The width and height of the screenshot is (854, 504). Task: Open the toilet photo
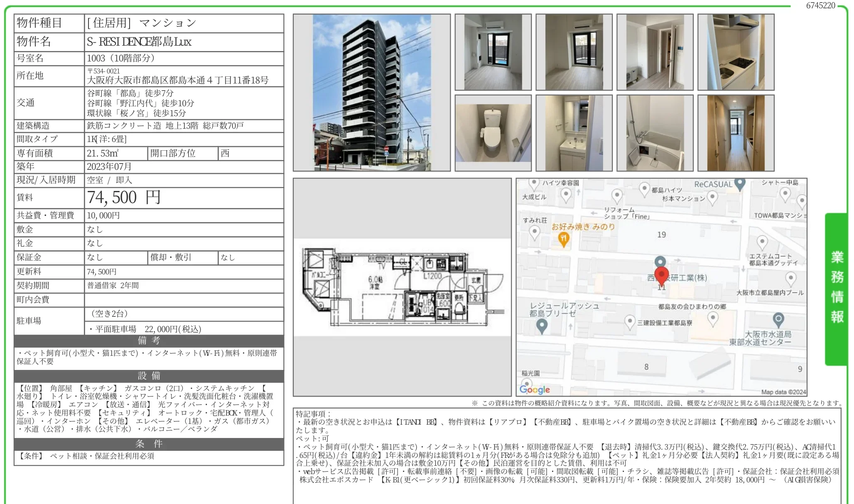pyautogui.click(x=493, y=133)
